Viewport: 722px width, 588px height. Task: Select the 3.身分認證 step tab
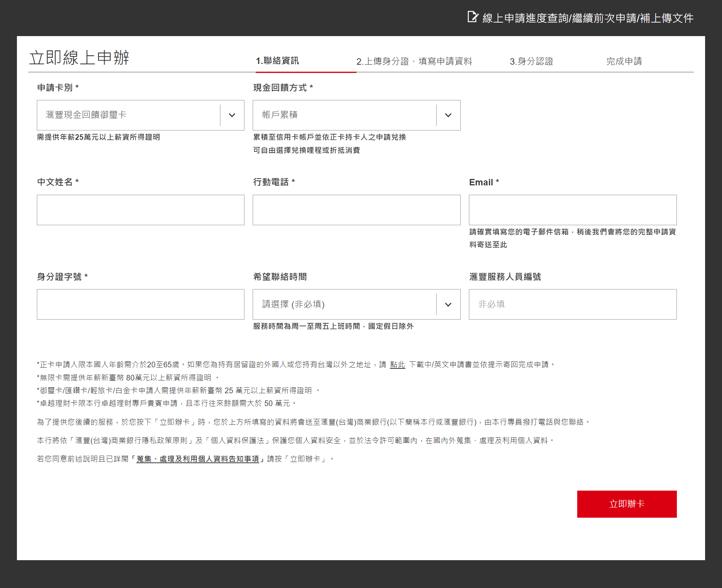[531, 61]
